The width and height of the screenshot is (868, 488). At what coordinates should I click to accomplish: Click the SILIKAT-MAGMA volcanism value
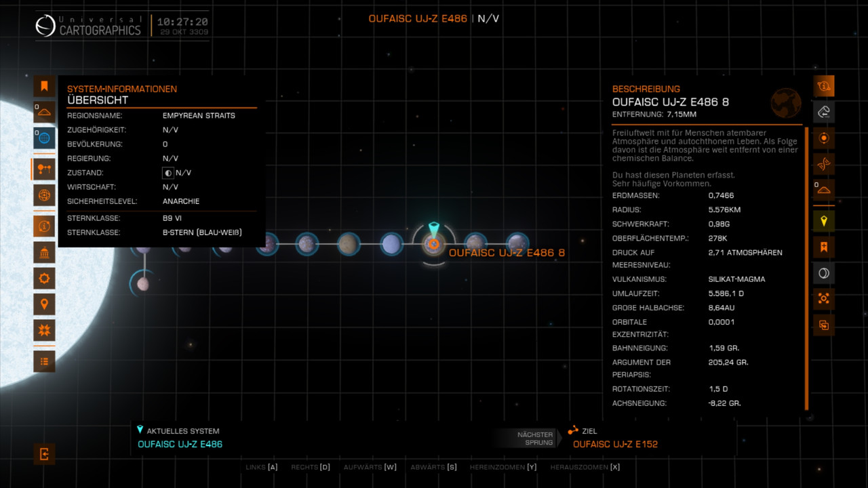[737, 279]
